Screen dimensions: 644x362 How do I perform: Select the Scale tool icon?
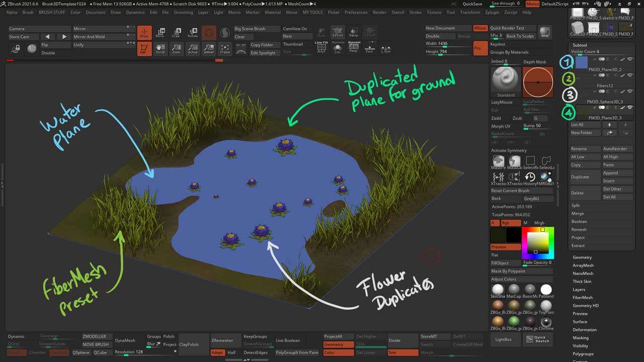point(176,33)
